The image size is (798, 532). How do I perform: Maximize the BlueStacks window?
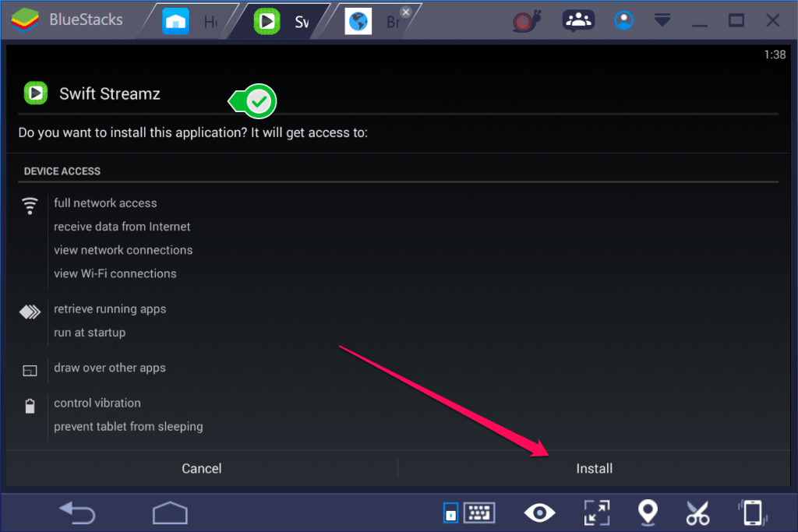pos(736,20)
